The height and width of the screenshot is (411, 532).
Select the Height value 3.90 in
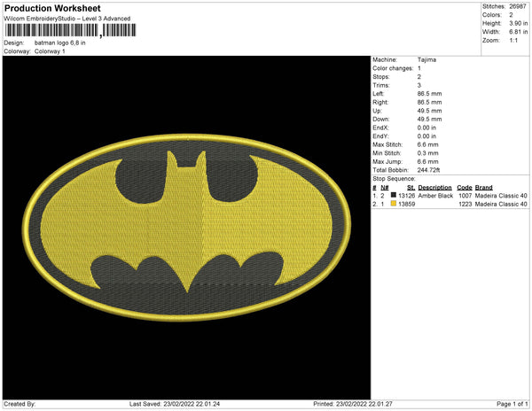[x=519, y=23]
